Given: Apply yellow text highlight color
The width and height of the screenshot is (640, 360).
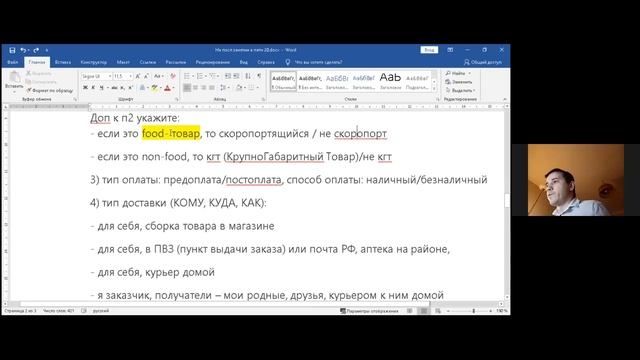Looking at the screenshot, I should coord(154,88).
